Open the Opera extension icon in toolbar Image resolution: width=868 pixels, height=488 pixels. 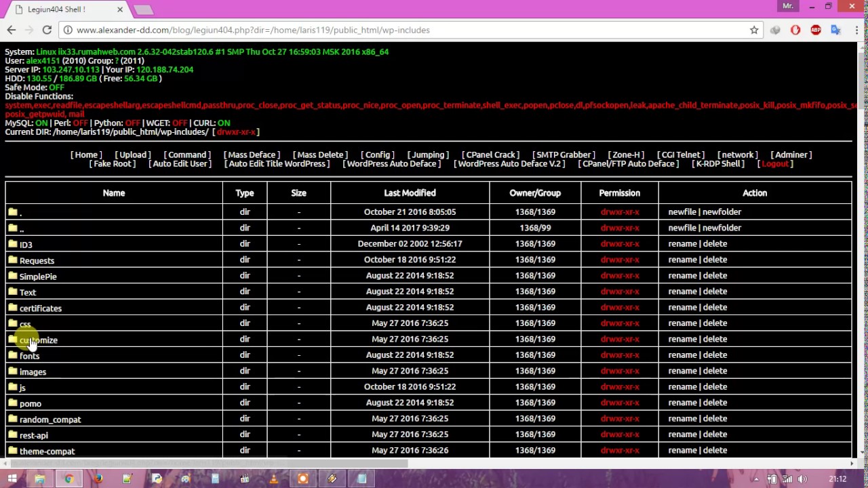pyautogui.click(x=795, y=30)
